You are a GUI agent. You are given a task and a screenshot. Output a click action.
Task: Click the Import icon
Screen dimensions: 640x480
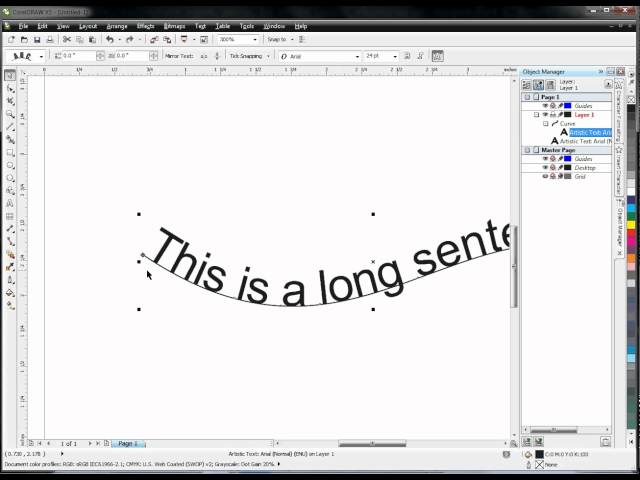pos(154,40)
